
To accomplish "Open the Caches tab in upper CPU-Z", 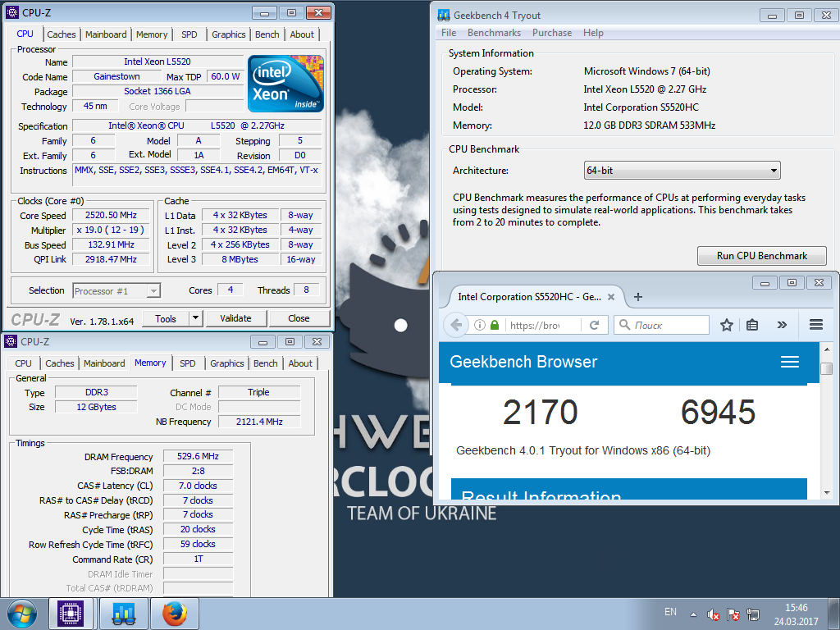I will click(61, 34).
